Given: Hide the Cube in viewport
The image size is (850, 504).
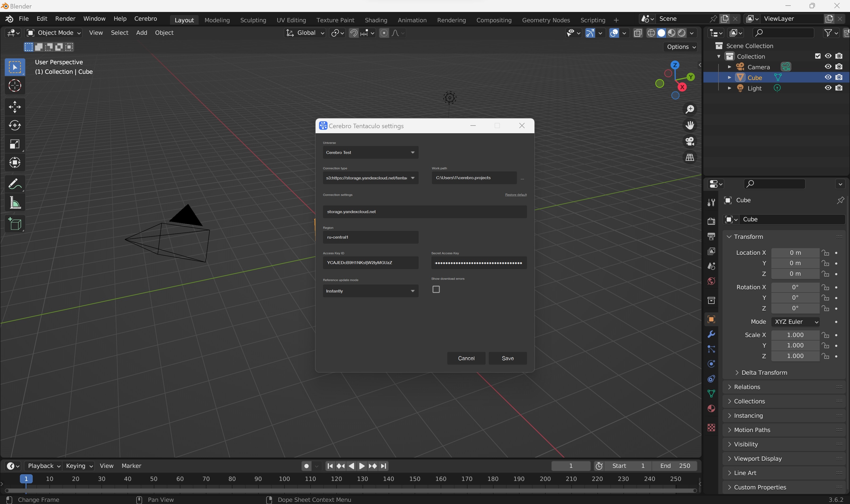Looking at the screenshot, I should tap(828, 77).
